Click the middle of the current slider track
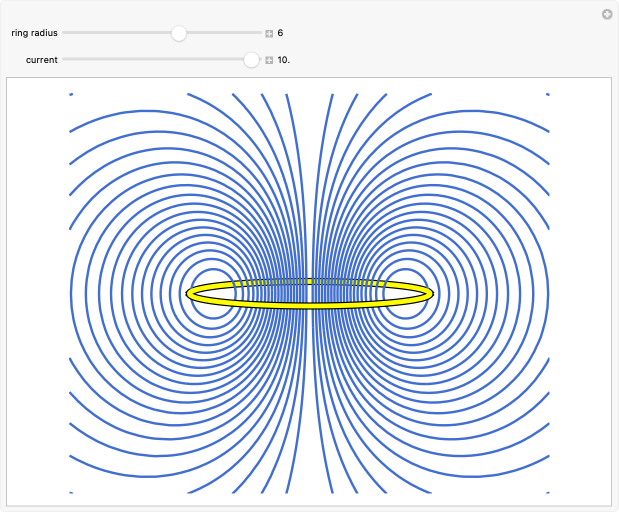Viewport: 619px width, 513px height. pos(160,60)
